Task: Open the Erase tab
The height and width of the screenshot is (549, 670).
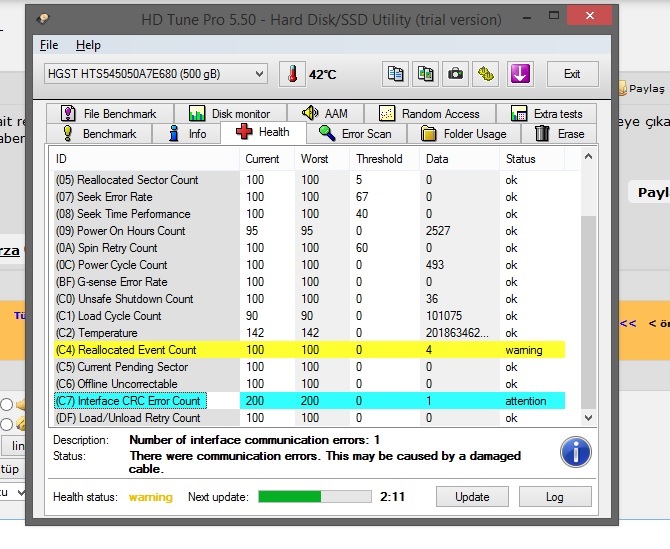Action: tap(559, 134)
